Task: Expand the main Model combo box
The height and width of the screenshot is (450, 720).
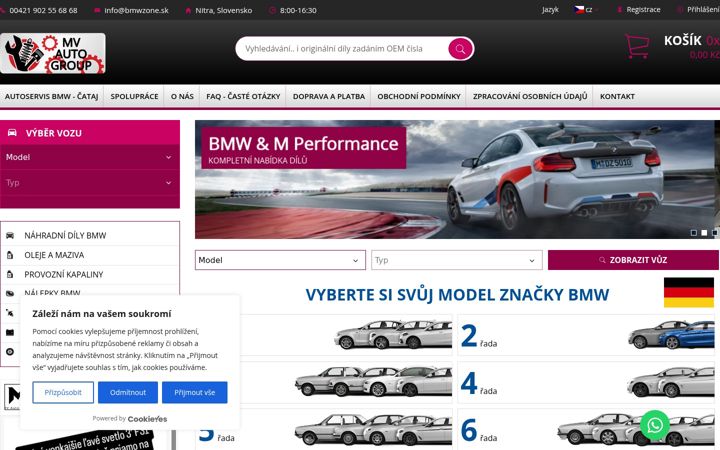Action: coord(280,260)
